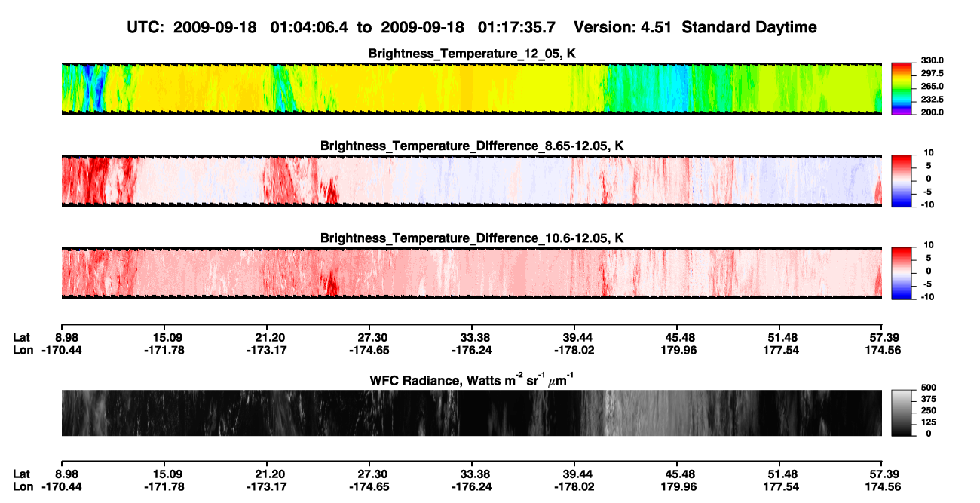The width and height of the screenshot is (980, 503).
Task: Click upper axis latitude value 57.39
Action: 884,337
